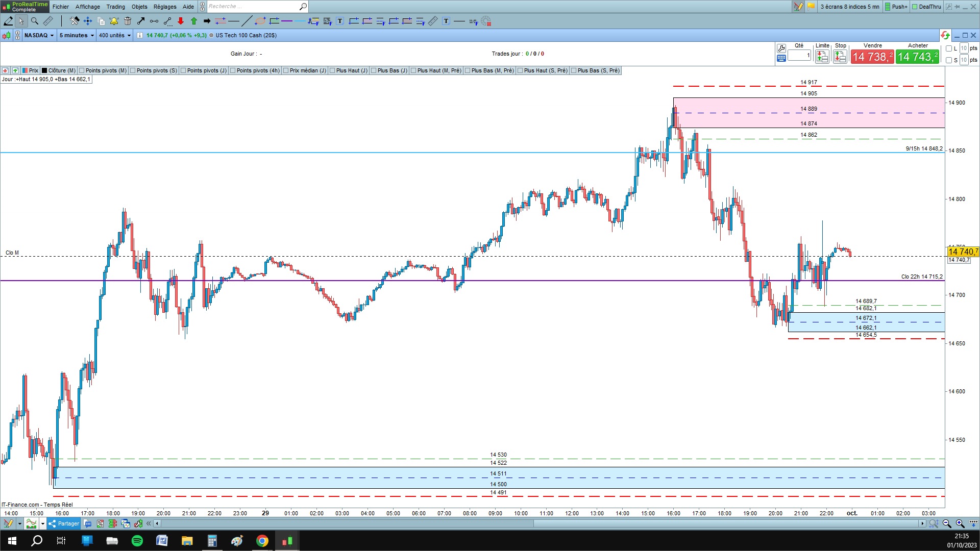The height and width of the screenshot is (551, 980).
Task: Click the alert bell icon
Action: (114, 21)
